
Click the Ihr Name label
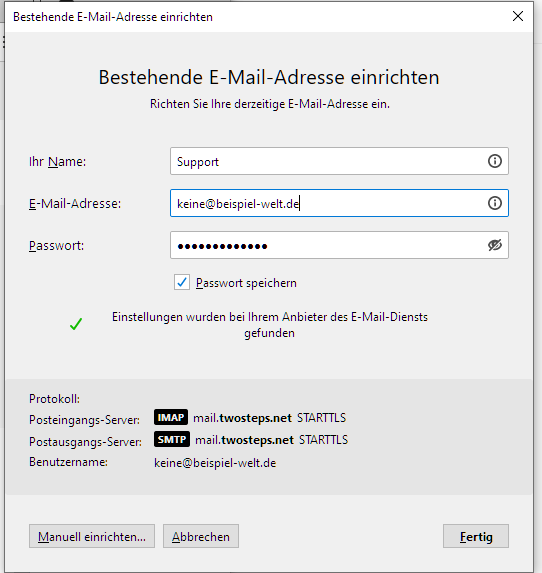tap(57, 162)
